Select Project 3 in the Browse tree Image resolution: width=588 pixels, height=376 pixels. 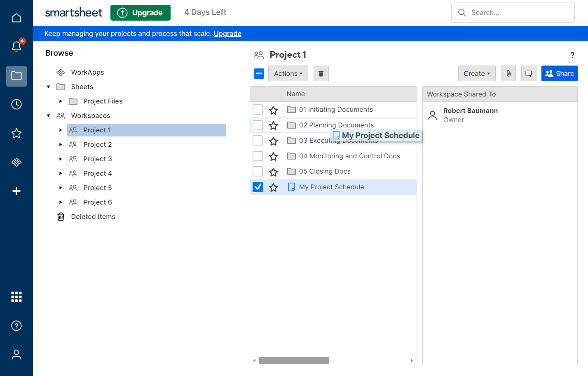pyautogui.click(x=98, y=159)
